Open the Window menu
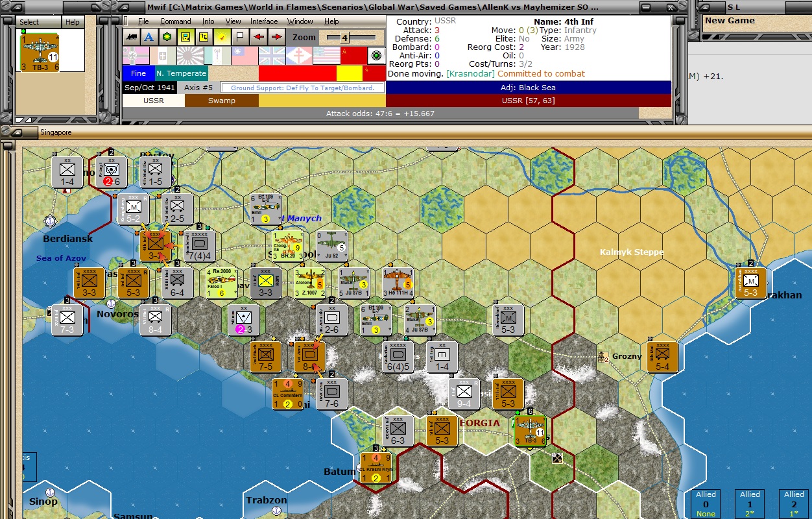Screen dimensions: 812x519 [300, 21]
